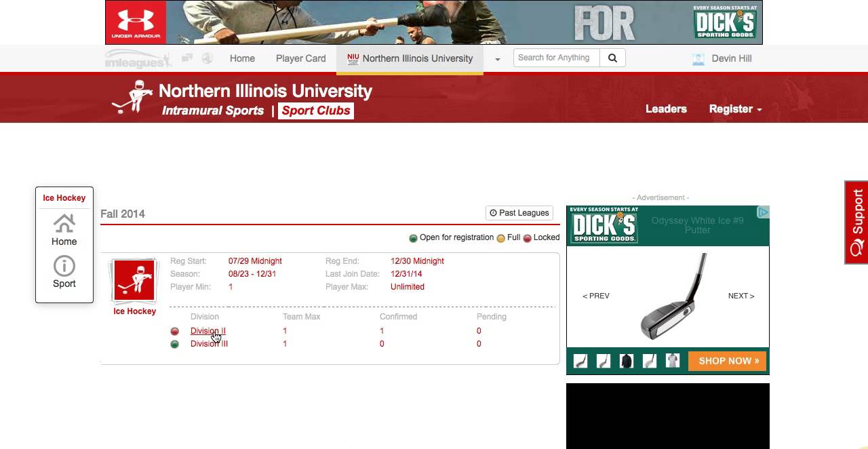Open the messages icon next to the IMLeagues logo

click(188, 58)
